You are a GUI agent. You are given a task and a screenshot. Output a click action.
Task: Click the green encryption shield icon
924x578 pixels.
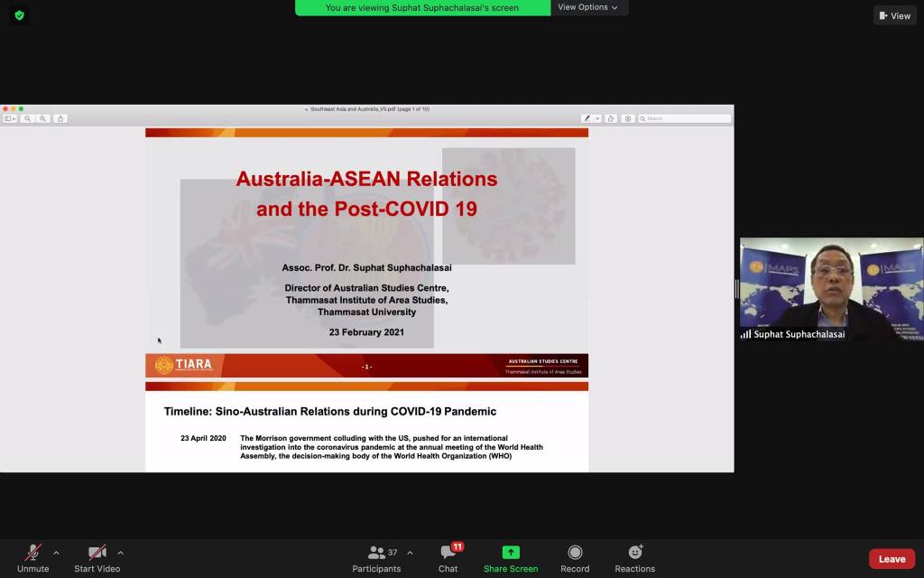(19, 15)
